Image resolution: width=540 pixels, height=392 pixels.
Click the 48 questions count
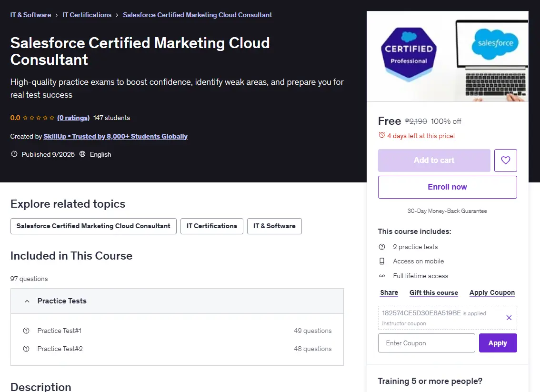[x=313, y=349]
